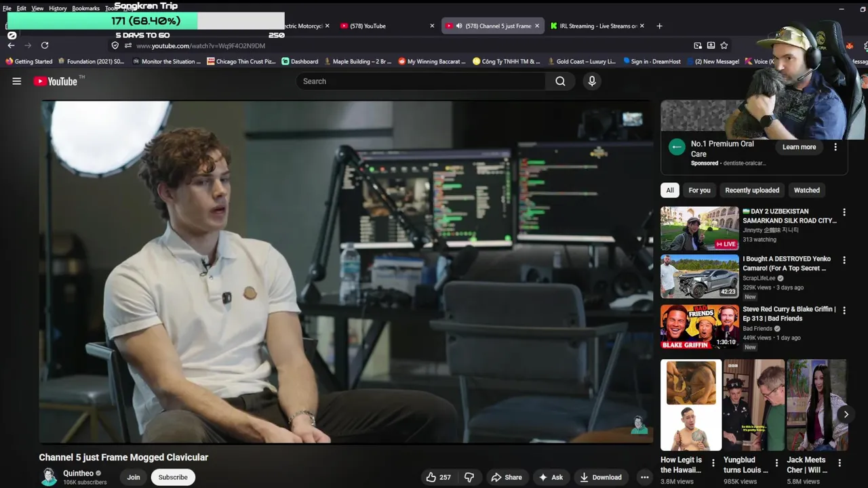This screenshot has height=488, width=868.
Task: Dislike the video with thumbs-down icon
Action: pyautogui.click(x=469, y=477)
